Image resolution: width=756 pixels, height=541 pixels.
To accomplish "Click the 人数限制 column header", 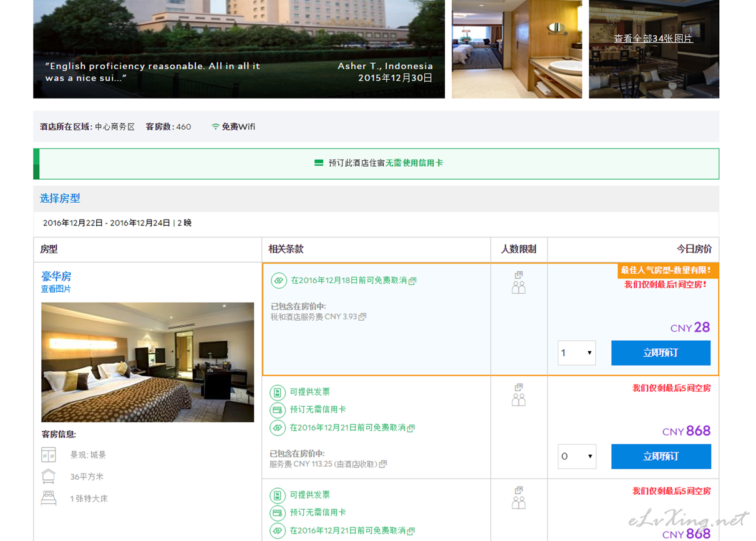I will point(518,249).
